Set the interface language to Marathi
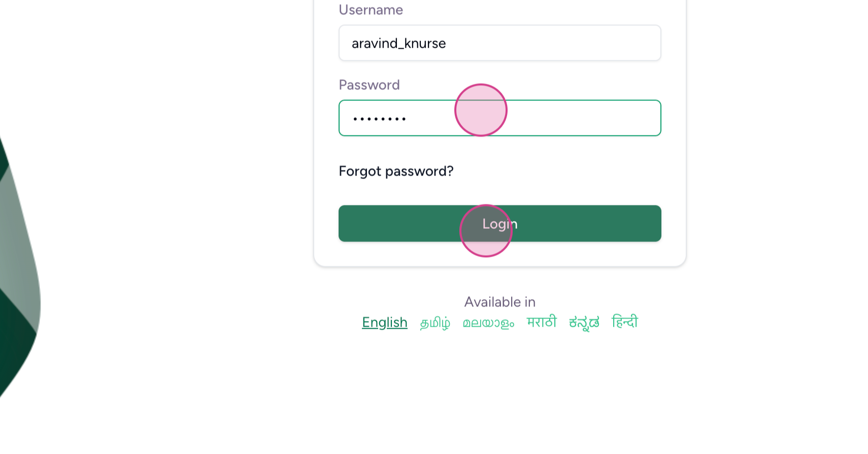868x454 pixels. click(541, 322)
